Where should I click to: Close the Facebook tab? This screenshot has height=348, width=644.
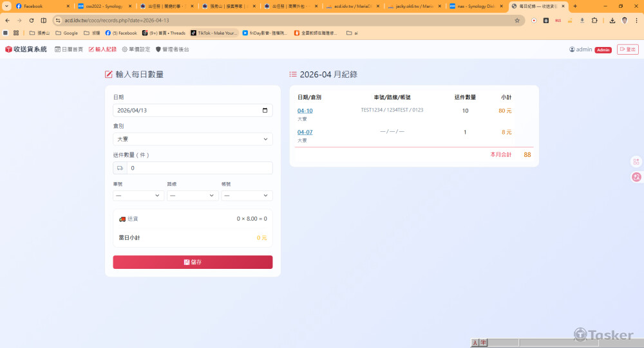(68, 6)
